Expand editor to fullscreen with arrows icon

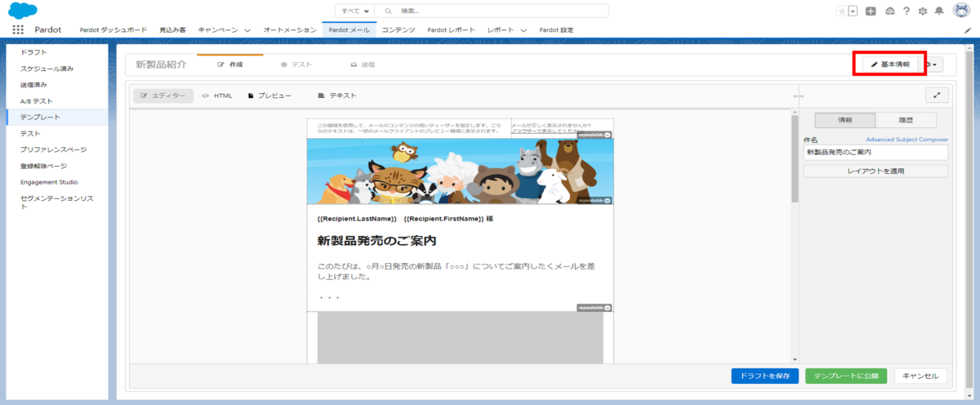(937, 96)
